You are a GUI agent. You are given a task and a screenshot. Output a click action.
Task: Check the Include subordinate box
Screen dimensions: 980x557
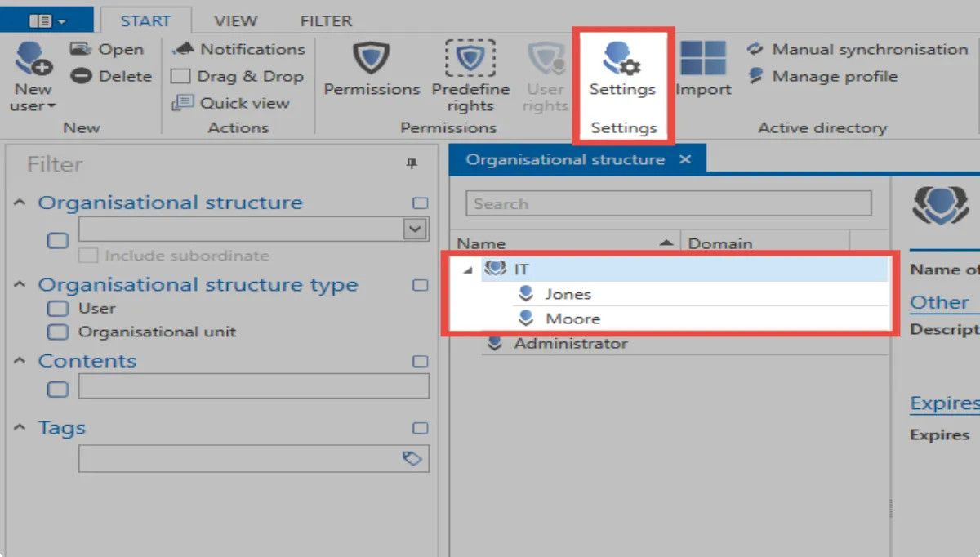pyautogui.click(x=87, y=256)
